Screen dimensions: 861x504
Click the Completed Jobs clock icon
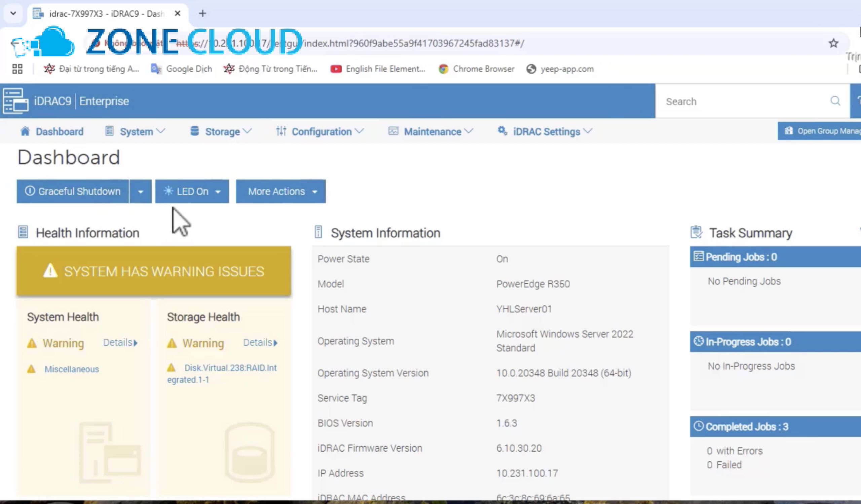[698, 426]
